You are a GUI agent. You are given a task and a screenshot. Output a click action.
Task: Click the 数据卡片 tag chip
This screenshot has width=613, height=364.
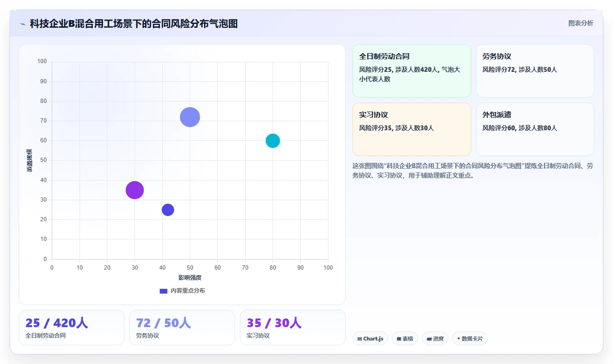pyautogui.click(x=470, y=339)
